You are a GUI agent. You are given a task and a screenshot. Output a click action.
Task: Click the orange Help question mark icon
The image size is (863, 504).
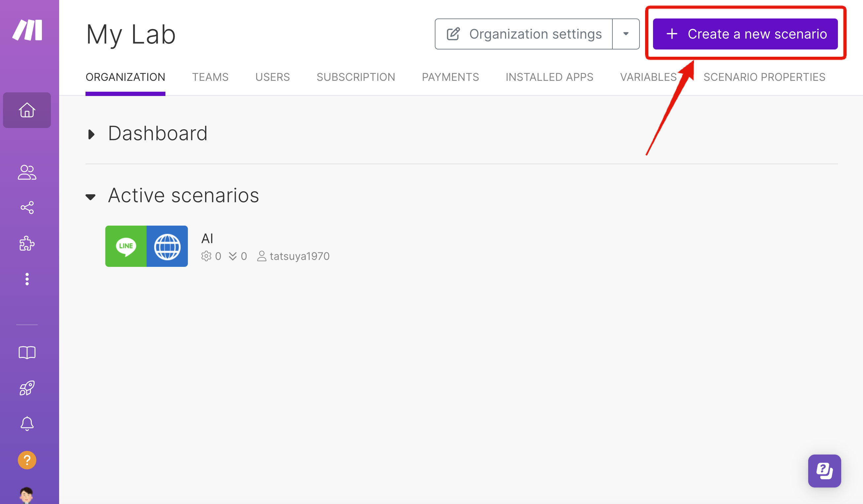[27, 460]
